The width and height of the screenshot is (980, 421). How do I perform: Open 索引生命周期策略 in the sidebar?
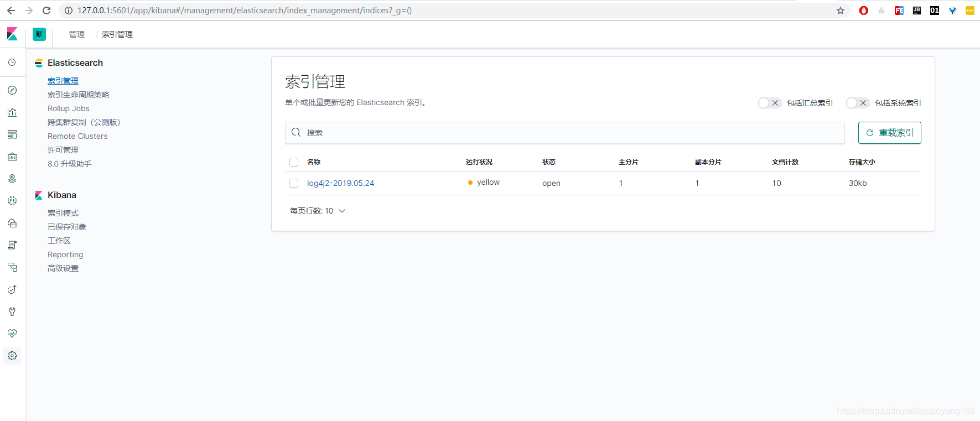coord(79,95)
